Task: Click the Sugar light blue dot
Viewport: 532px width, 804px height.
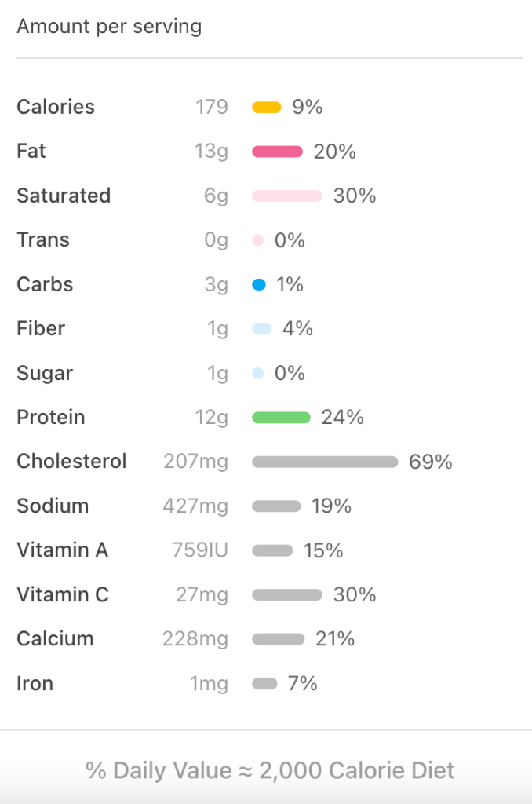Action: point(257,374)
